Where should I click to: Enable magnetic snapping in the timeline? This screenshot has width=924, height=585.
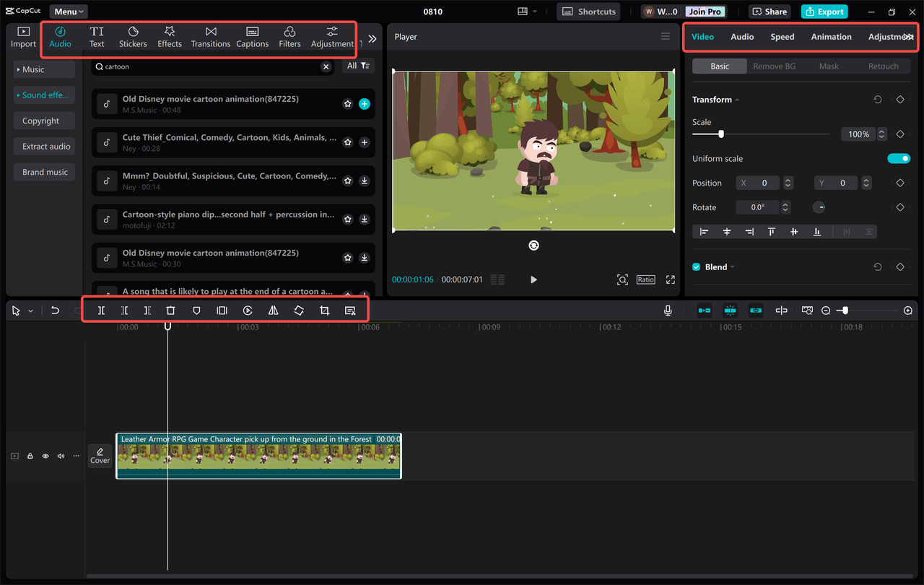tap(730, 310)
